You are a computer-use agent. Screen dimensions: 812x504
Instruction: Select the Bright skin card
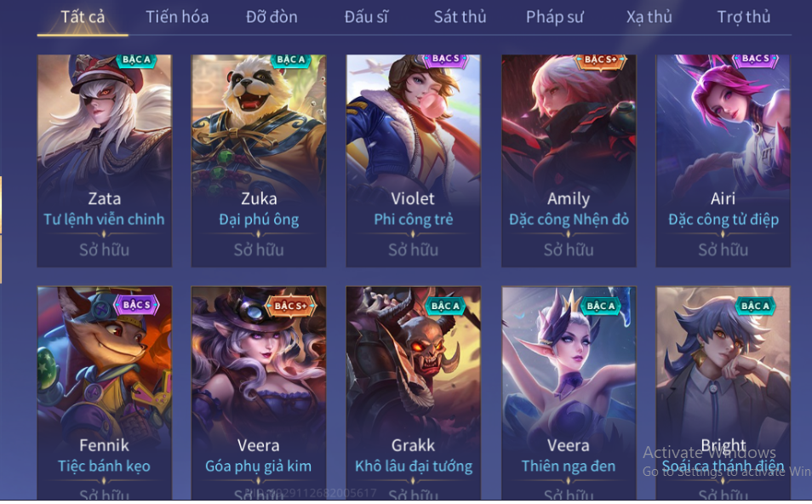click(x=723, y=393)
